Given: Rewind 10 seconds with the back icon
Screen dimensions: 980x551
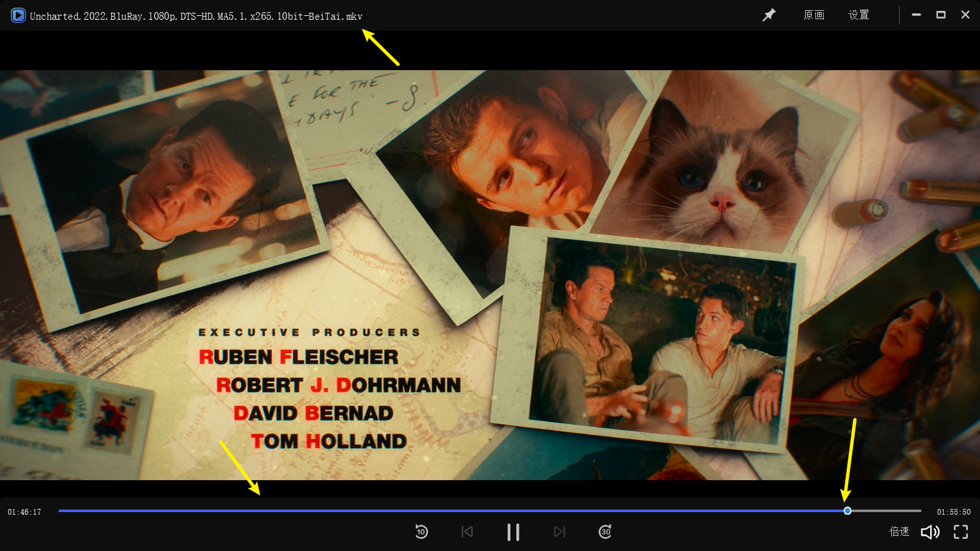Looking at the screenshot, I should coord(421,531).
